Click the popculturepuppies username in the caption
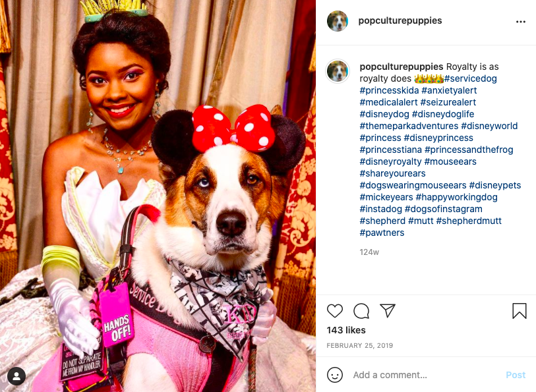Image resolution: width=536 pixels, height=392 pixels. point(402,67)
